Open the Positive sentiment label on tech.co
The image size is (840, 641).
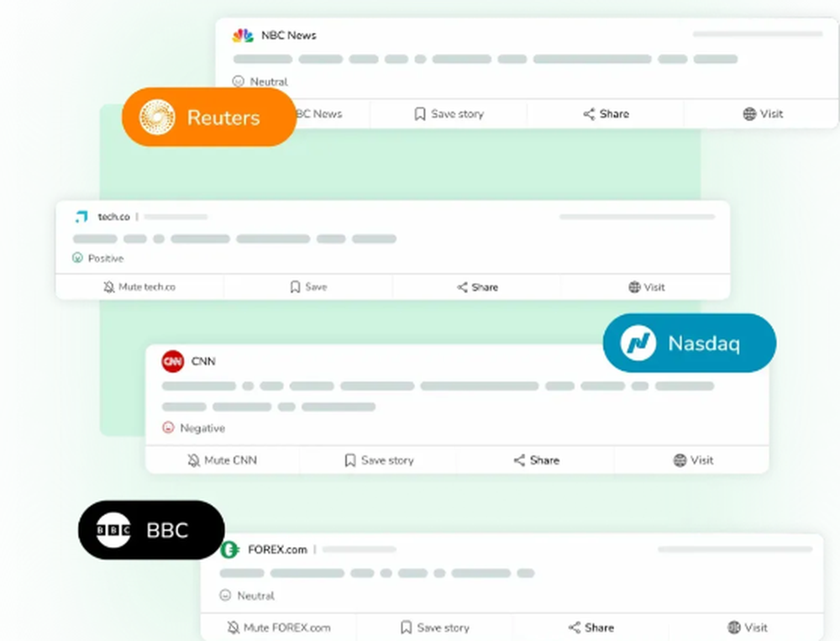(x=96, y=258)
